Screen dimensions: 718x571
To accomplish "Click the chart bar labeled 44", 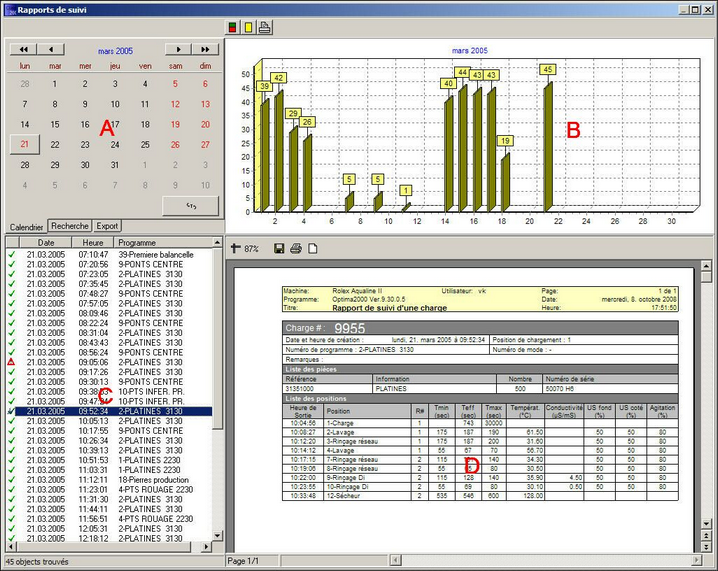I will point(462,149).
